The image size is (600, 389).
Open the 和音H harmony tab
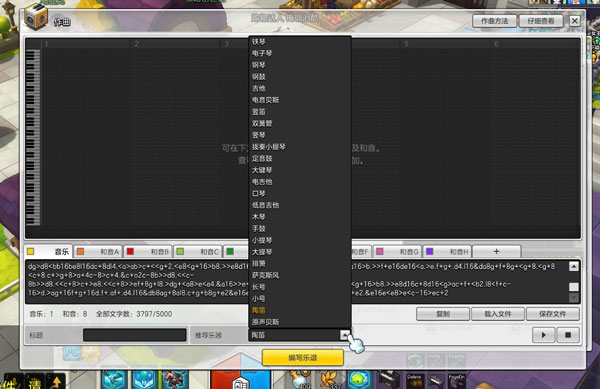pos(447,251)
